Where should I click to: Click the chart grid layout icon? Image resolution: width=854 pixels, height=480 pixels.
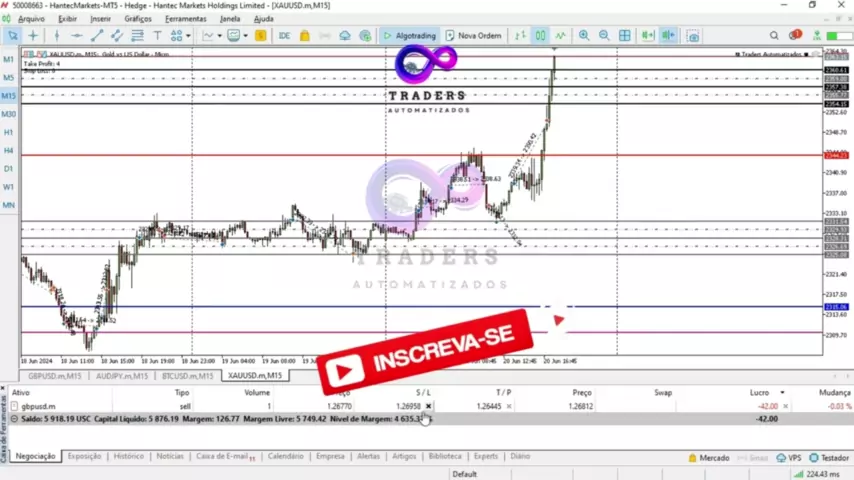(x=625, y=36)
